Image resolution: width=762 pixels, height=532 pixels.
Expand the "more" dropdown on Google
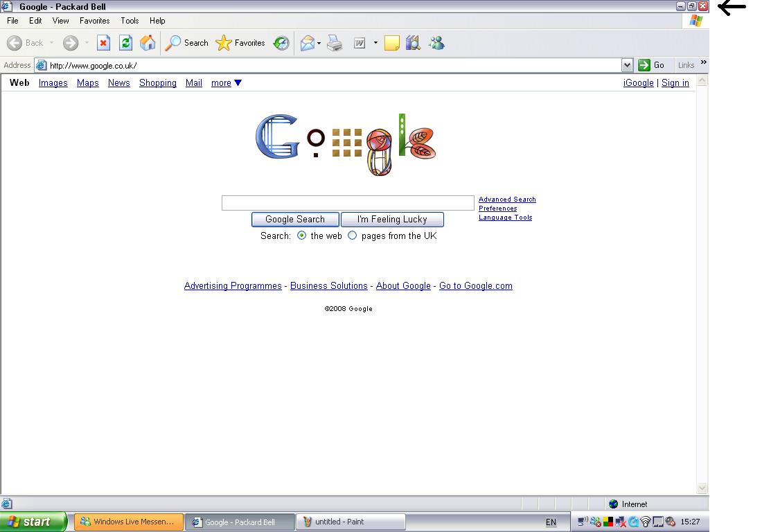pos(227,83)
